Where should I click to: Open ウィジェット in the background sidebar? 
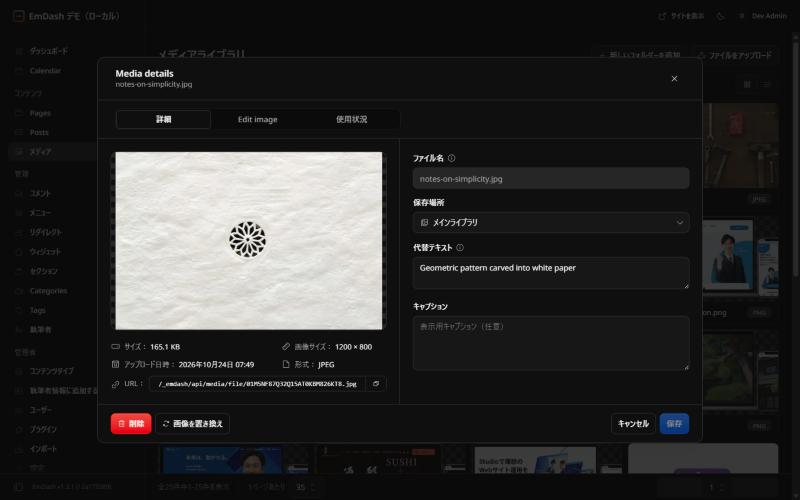(x=44, y=252)
